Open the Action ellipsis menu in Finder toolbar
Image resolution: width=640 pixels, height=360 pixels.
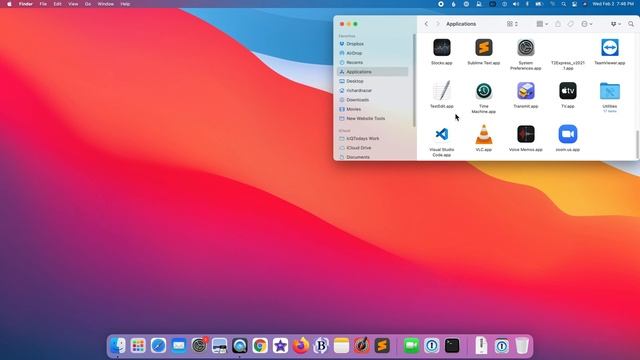point(587,24)
